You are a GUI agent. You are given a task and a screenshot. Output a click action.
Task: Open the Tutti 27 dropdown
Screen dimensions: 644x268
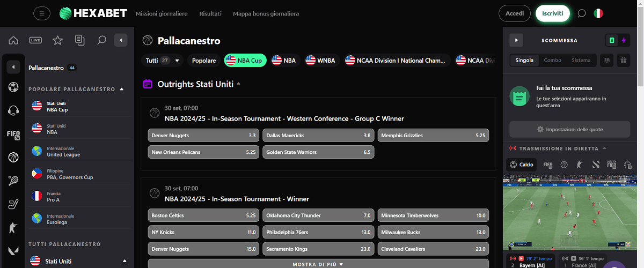click(163, 61)
